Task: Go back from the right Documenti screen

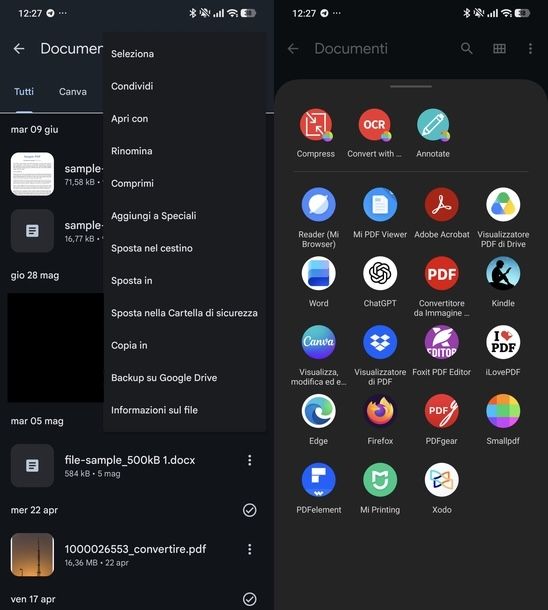Action: (x=293, y=49)
